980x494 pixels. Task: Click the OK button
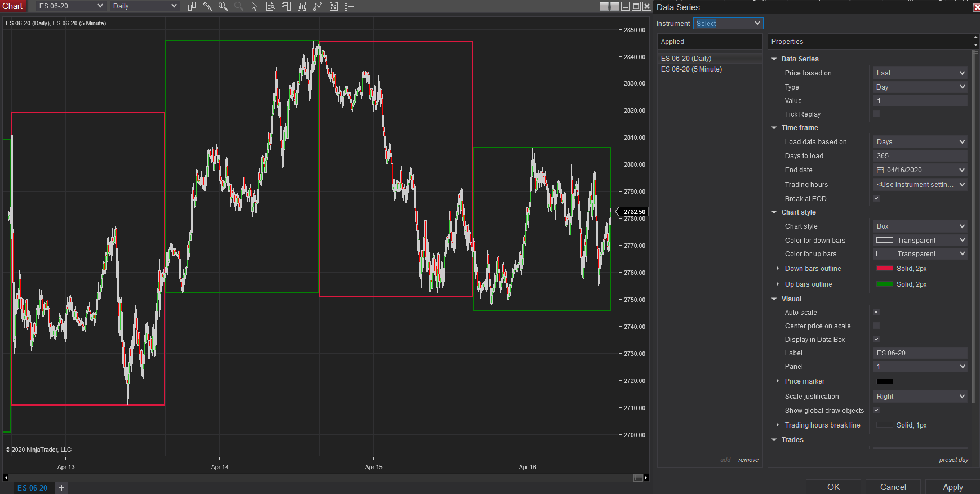pyautogui.click(x=833, y=487)
